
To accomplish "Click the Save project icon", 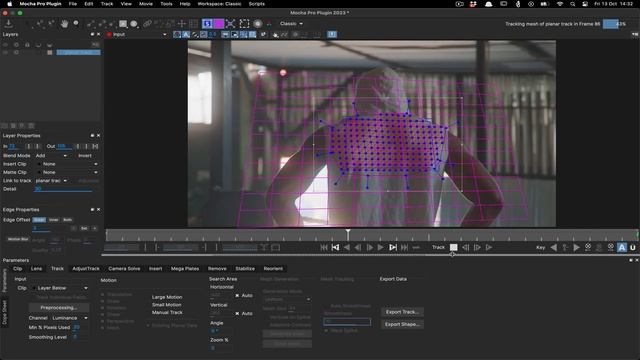I will [8, 24].
